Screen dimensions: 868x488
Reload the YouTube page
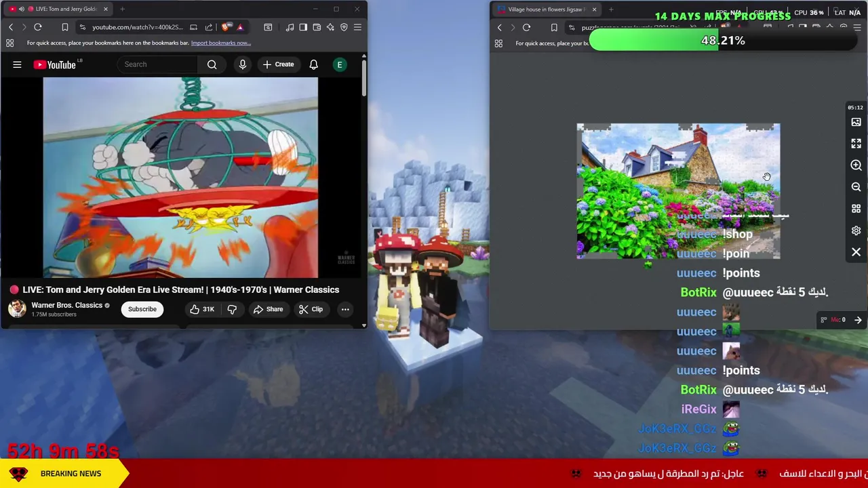(38, 27)
